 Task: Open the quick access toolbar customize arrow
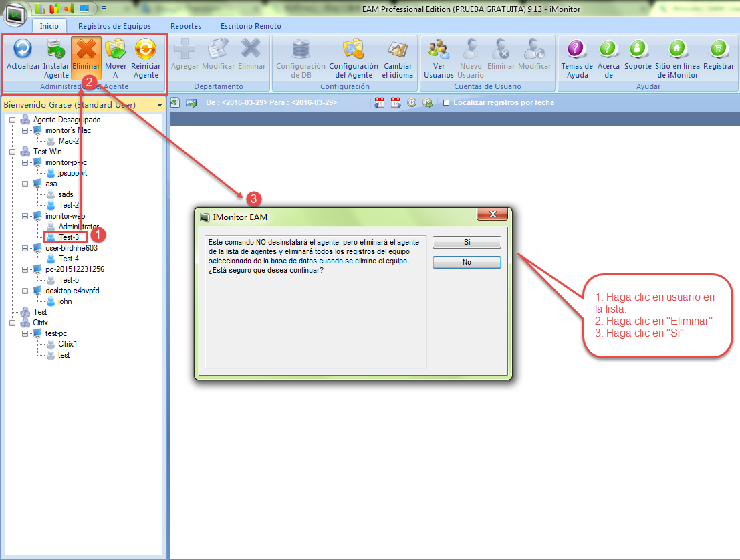[104, 9]
